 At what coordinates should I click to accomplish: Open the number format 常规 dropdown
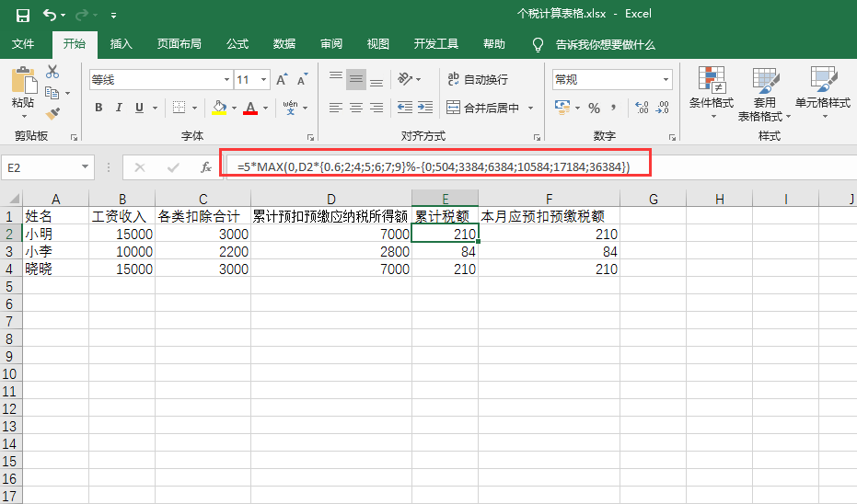[666, 80]
